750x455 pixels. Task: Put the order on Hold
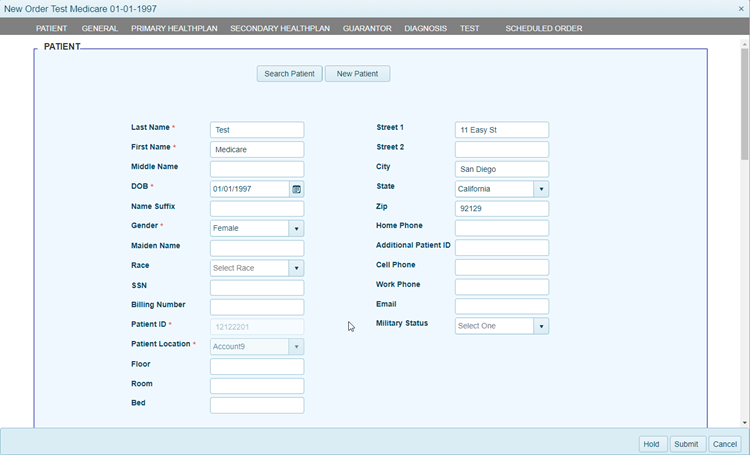pos(652,444)
